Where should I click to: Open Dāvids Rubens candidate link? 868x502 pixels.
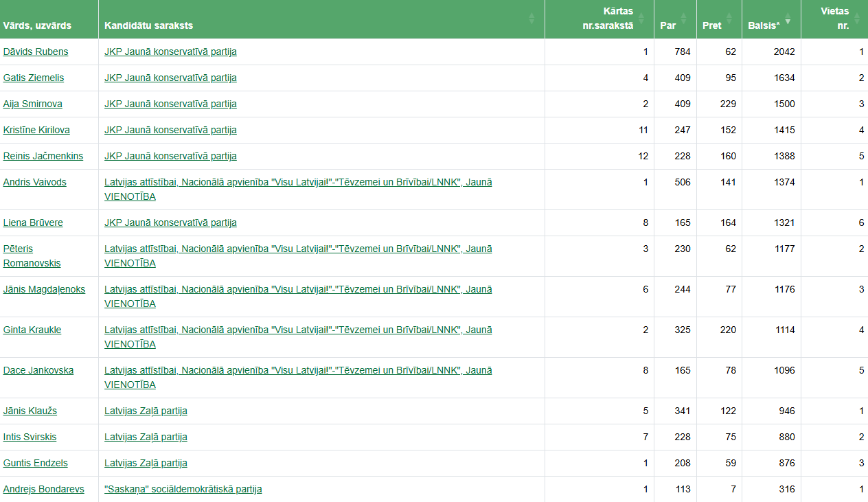coord(36,52)
